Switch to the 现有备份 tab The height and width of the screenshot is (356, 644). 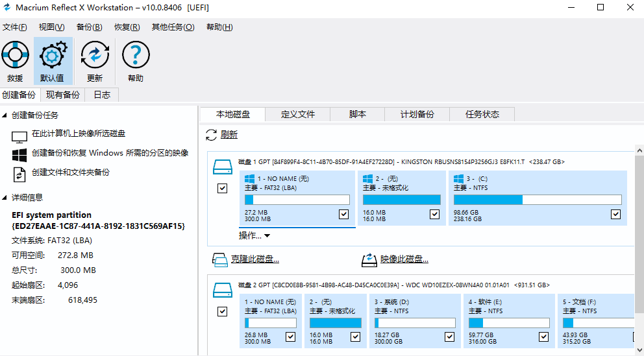[63, 95]
